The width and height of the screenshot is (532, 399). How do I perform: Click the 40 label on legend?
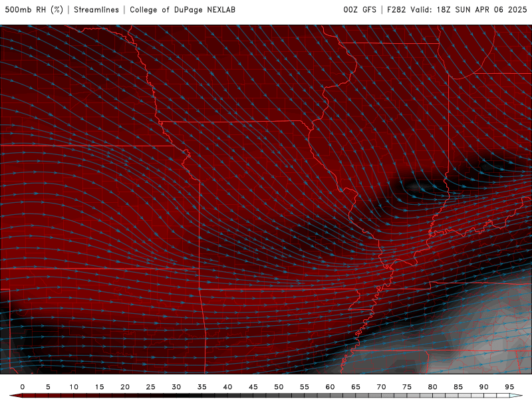tap(227, 387)
